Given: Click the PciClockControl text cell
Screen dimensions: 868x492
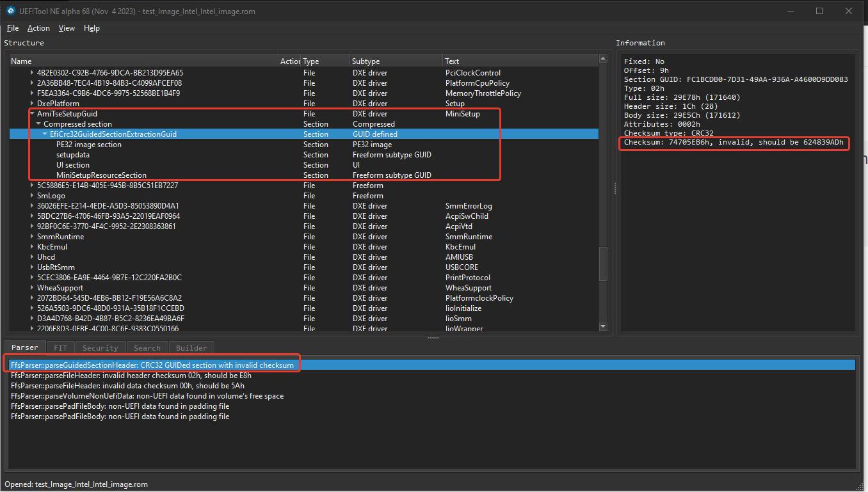Looking at the screenshot, I should click(473, 73).
